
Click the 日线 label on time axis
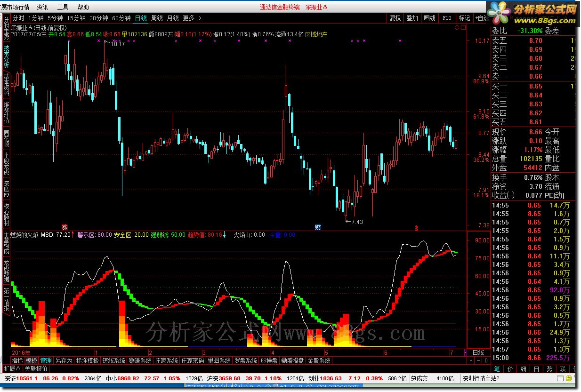pos(477,352)
